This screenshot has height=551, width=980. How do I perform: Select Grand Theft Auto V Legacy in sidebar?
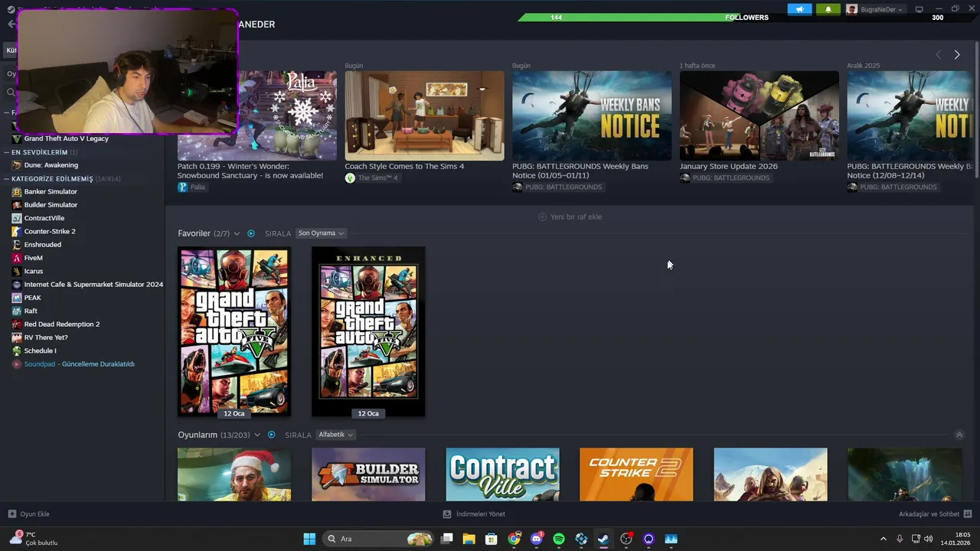[x=66, y=139]
